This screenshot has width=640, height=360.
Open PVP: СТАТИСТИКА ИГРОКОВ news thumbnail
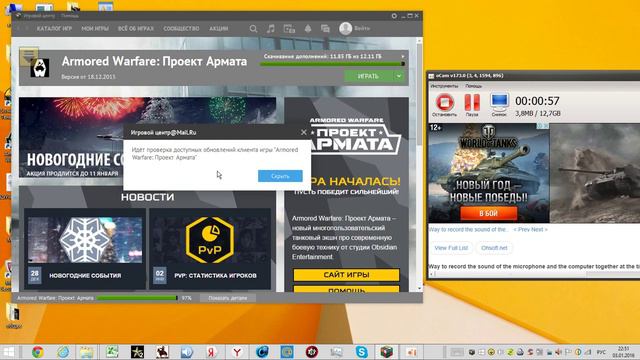(210, 240)
